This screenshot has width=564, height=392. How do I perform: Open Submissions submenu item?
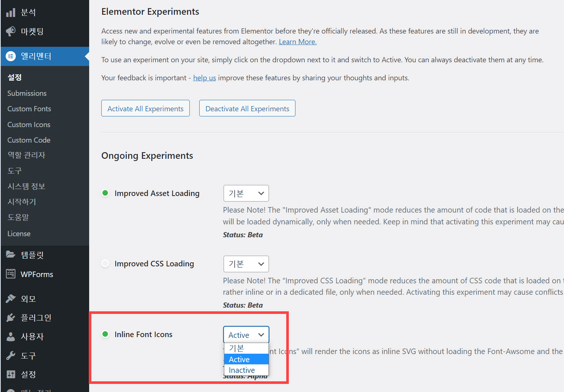[x=27, y=93]
